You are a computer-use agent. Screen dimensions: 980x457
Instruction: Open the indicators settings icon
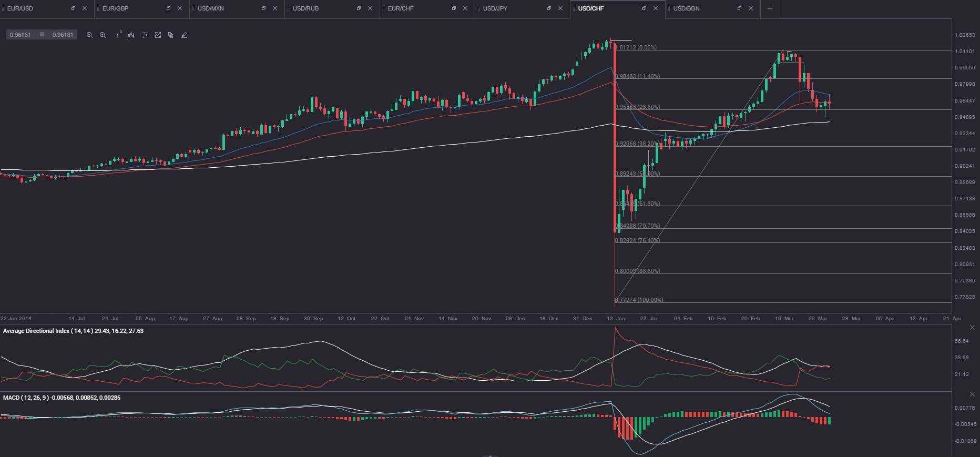[x=145, y=35]
